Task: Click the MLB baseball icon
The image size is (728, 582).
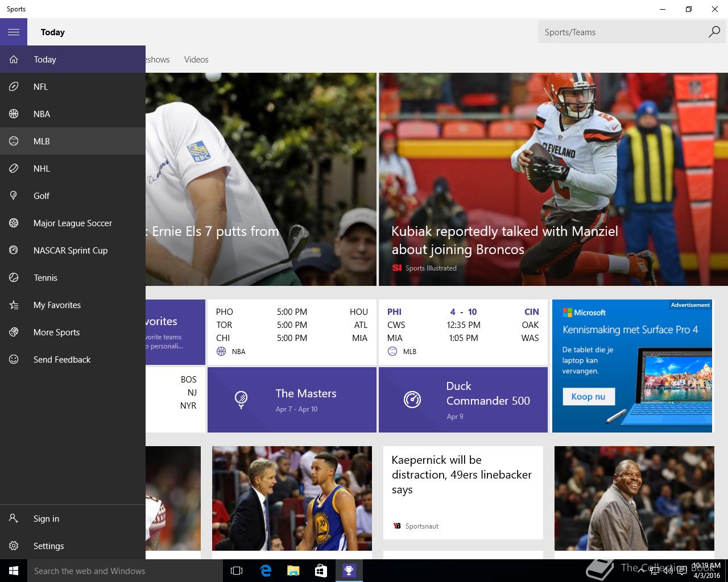Action: 14,141
